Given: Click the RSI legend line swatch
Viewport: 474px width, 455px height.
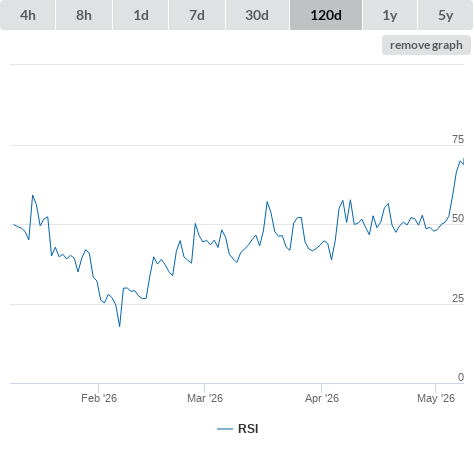Looking at the screenshot, I should click(x=225, y=429).
